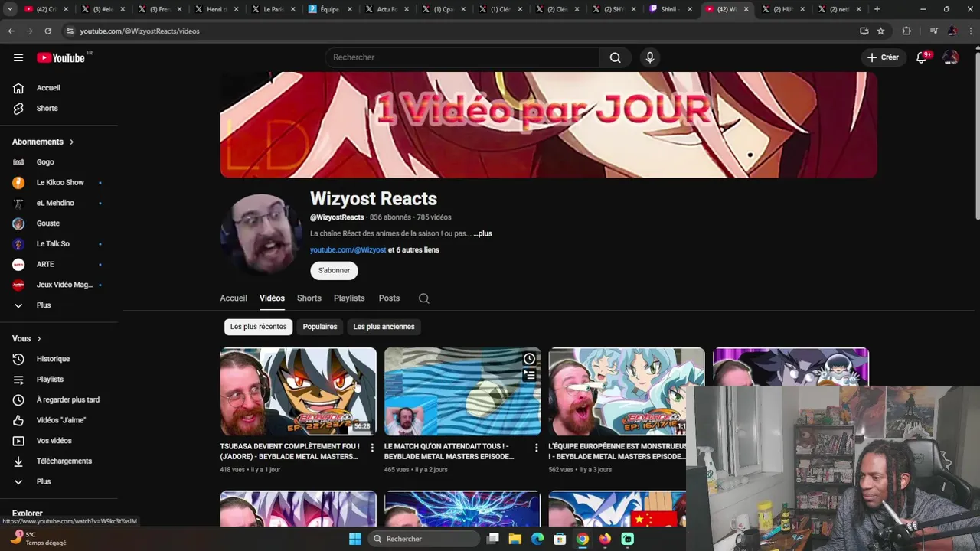Open the Tsubasa devient complètement fou thumbnail

click(299, 392)
